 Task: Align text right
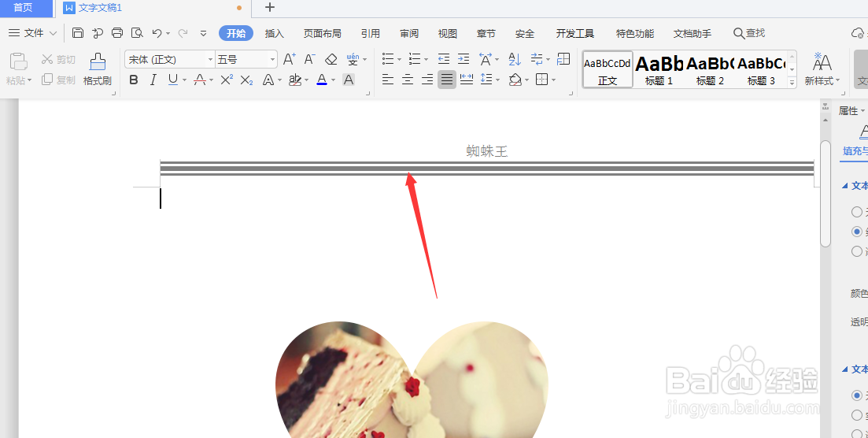click(x=427, y=80)
